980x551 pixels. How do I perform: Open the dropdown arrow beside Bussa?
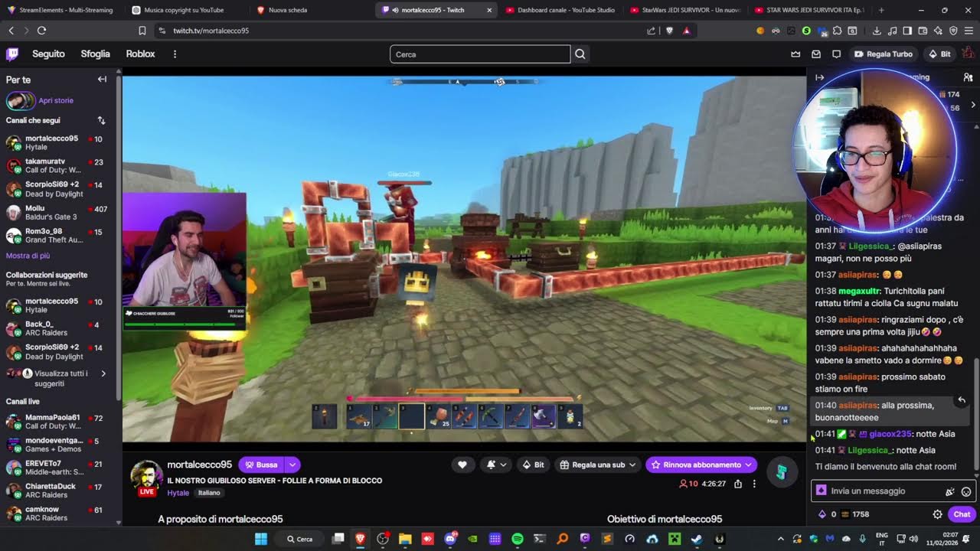[292, 465]
